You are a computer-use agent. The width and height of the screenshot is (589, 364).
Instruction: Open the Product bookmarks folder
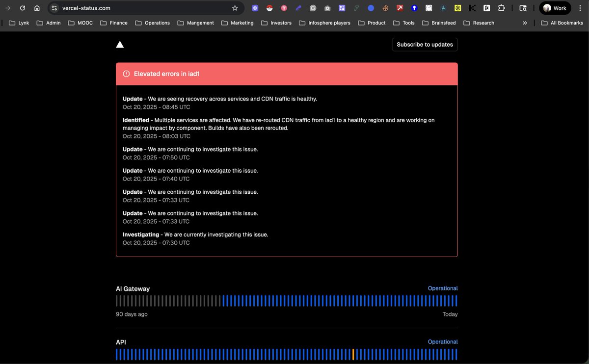tap(372, 23)
